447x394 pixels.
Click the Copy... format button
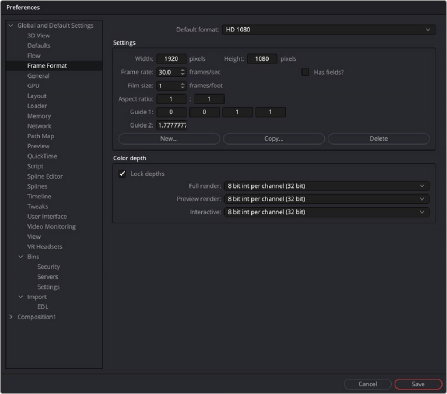click(x=274, y=139)
